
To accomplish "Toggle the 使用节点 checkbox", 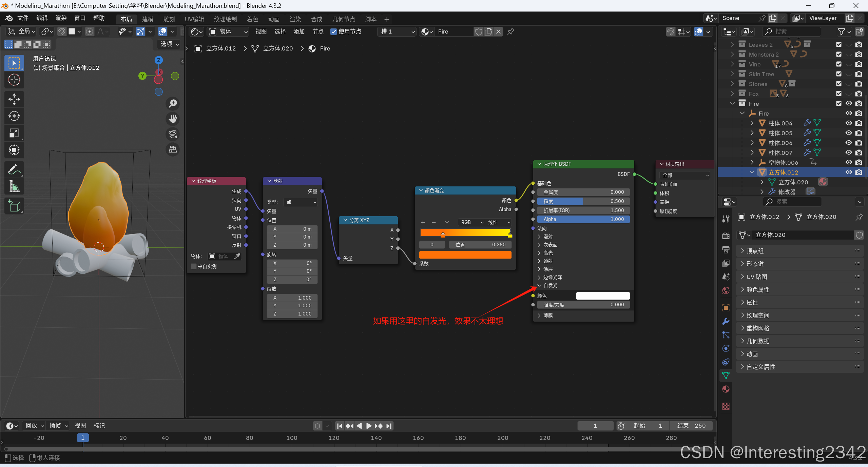I will [334, 32].
